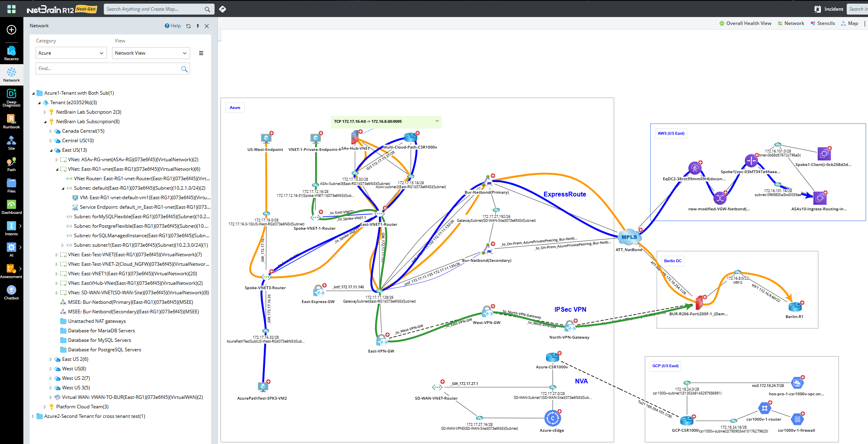
Task: Open the Help link
Action: tap(173, 26)
